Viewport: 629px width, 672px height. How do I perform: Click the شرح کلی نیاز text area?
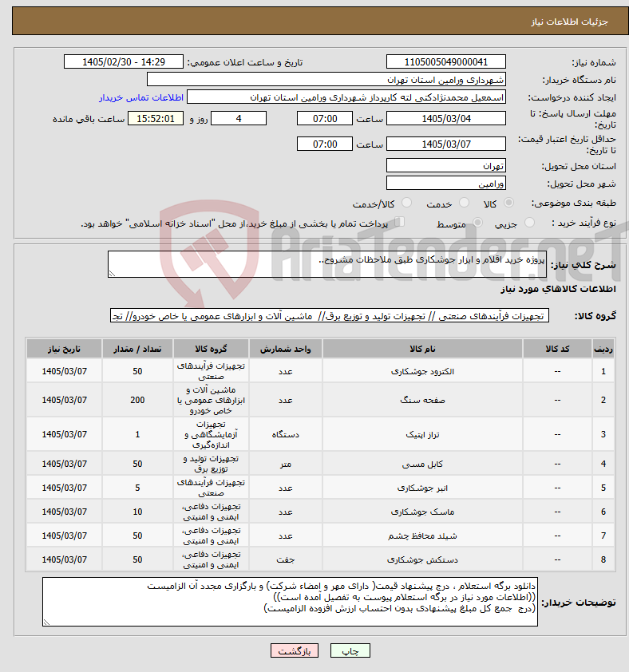[x=327, y=264]
